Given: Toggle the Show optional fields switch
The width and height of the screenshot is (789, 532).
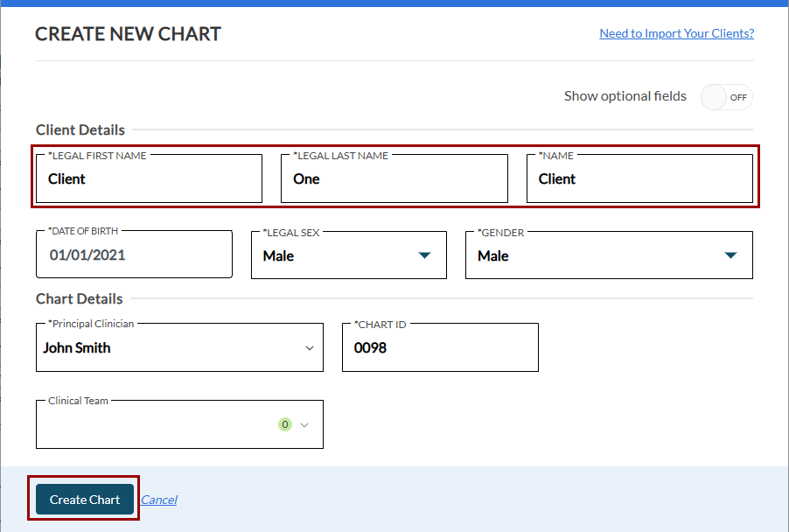Looking at the screenshot, I should [726, 97].
